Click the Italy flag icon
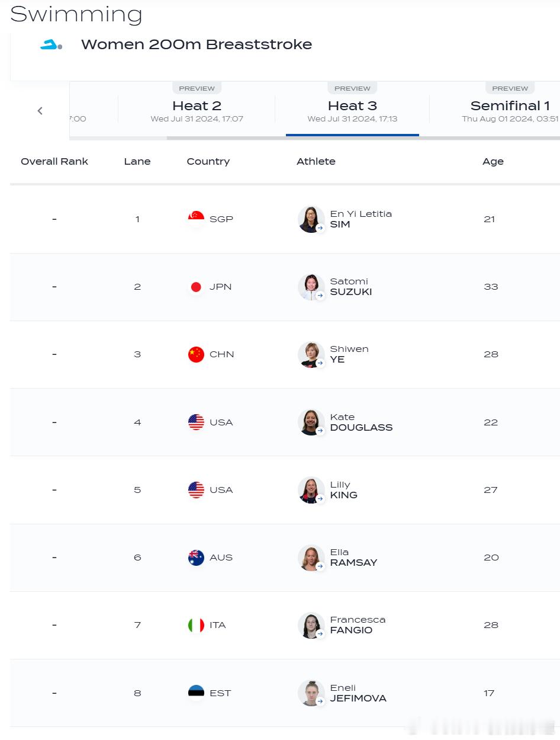Viewport: 560px width, 740px height. click(196, 625)
